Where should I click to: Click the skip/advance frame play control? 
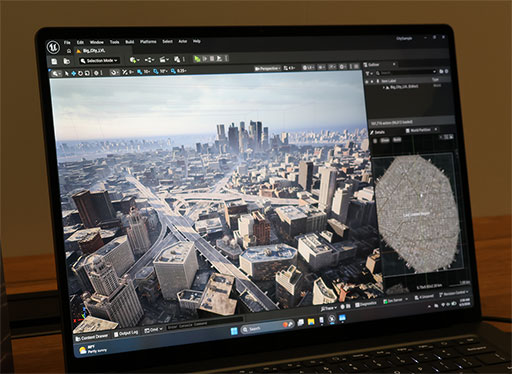pyautogui.click(x=205, y=59)
